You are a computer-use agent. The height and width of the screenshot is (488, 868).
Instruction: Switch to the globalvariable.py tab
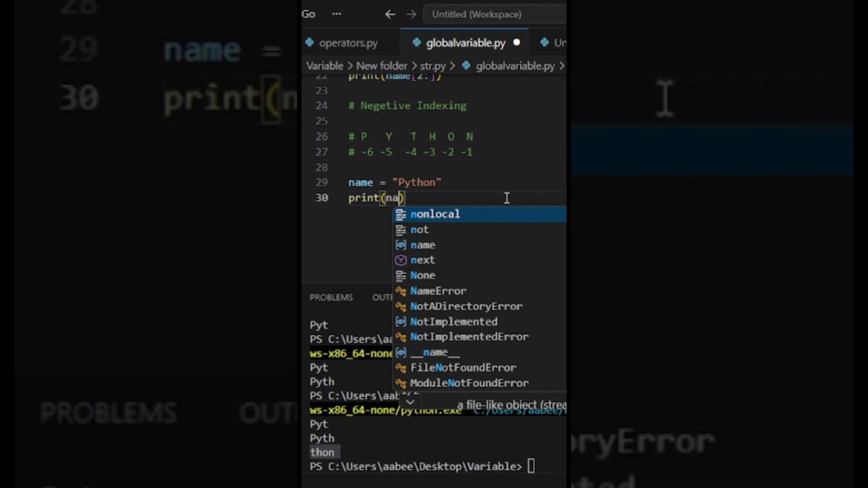pyautogui.click(x=466, y=43)
